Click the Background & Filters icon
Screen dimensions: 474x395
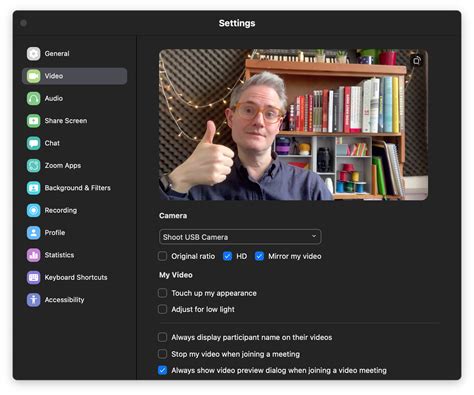point(33,188)
